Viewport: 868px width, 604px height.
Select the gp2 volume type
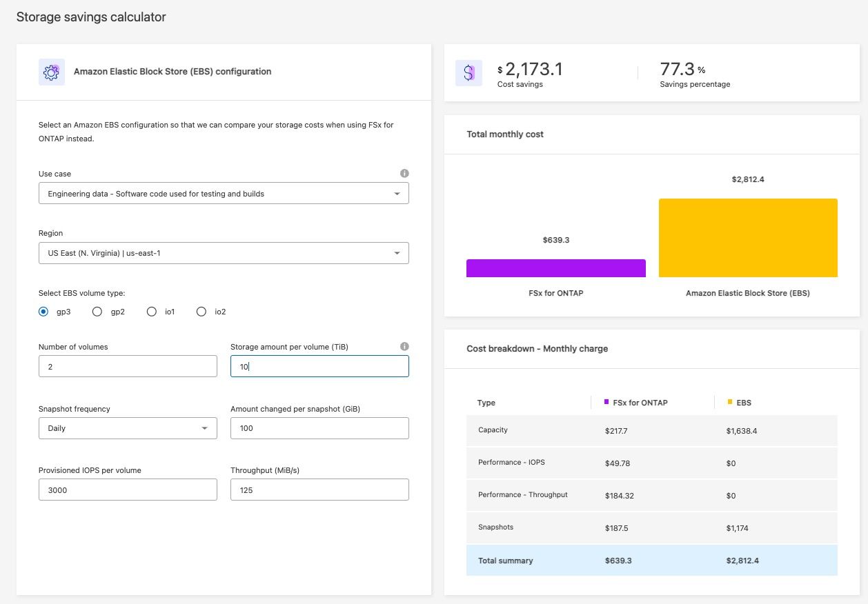point(97,312)
